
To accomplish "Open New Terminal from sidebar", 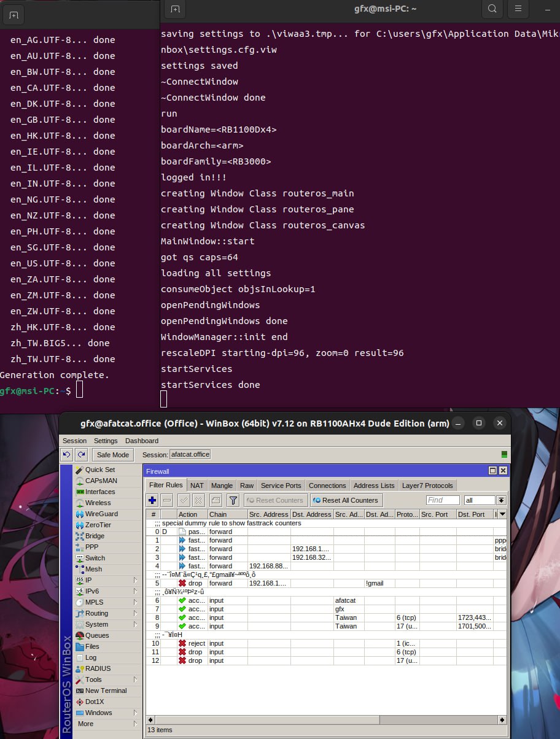I will tap(106, 691).
